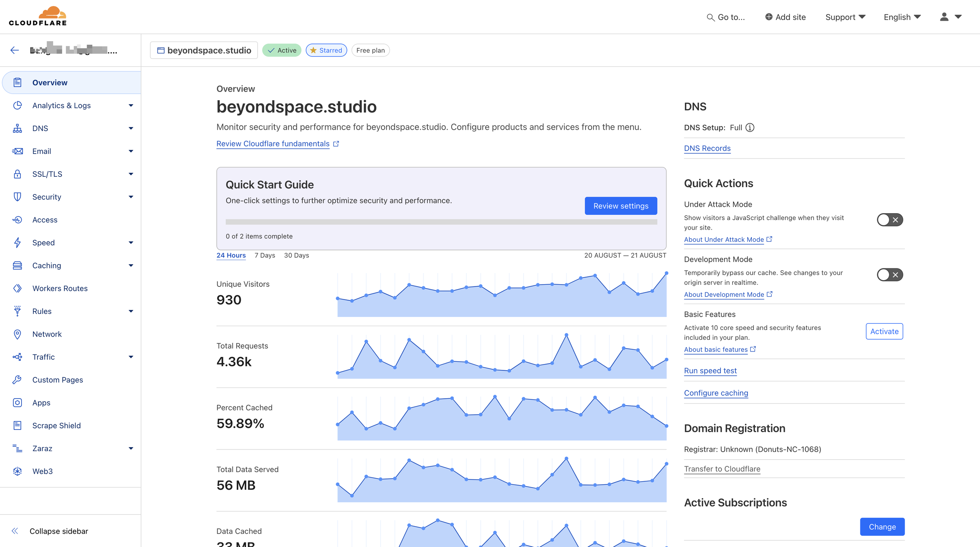Expand Email submenu arrow

point(131,151)
